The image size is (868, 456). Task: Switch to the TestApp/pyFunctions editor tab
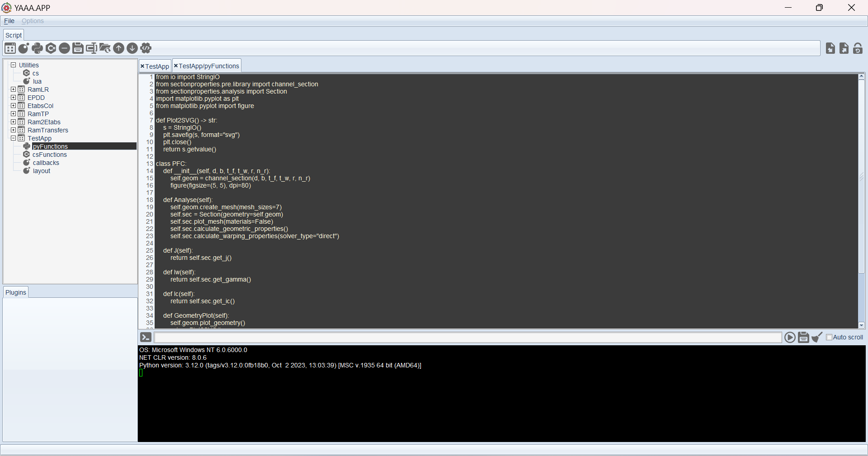click(209, 66)
